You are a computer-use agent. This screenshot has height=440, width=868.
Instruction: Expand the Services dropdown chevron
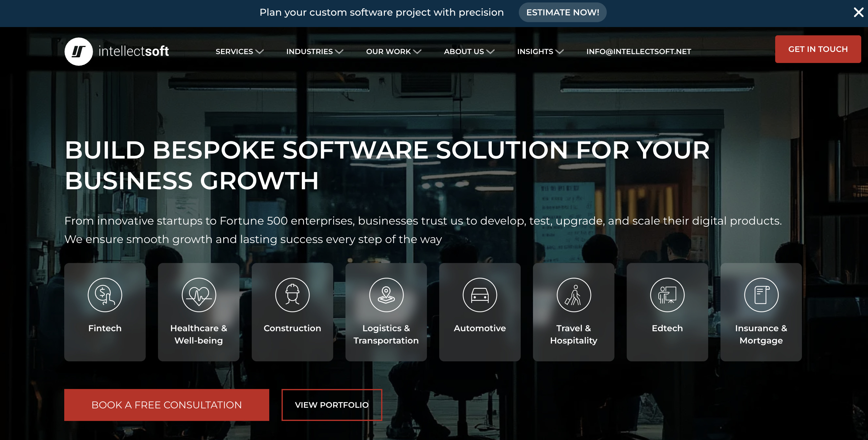(259, 52)
